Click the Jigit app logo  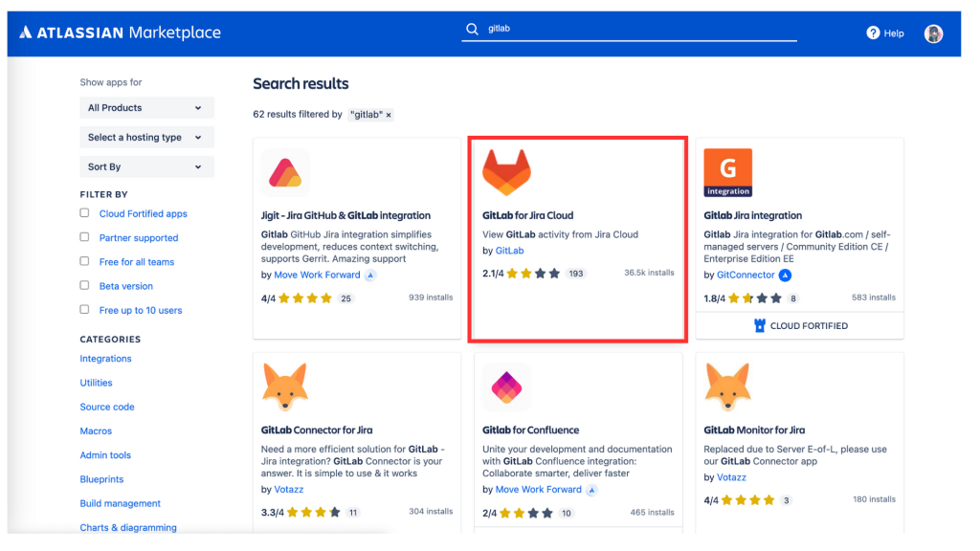coord(285,173)
